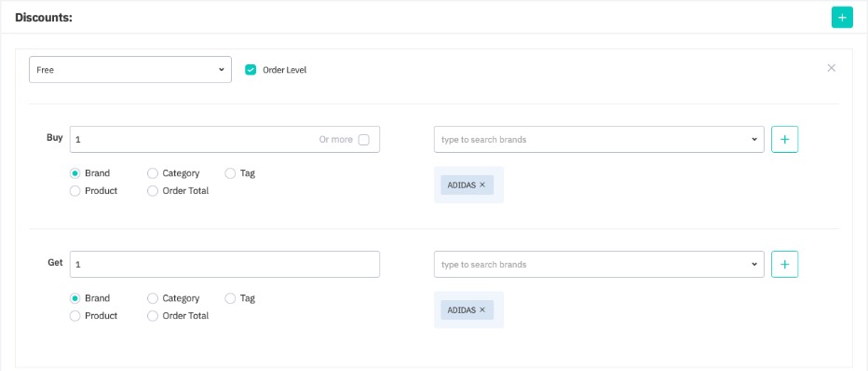Image resolution: width=868 pixels, height=371 pixels.
Task: Select Brand radio in Get section
Action: tap(75, 298)
